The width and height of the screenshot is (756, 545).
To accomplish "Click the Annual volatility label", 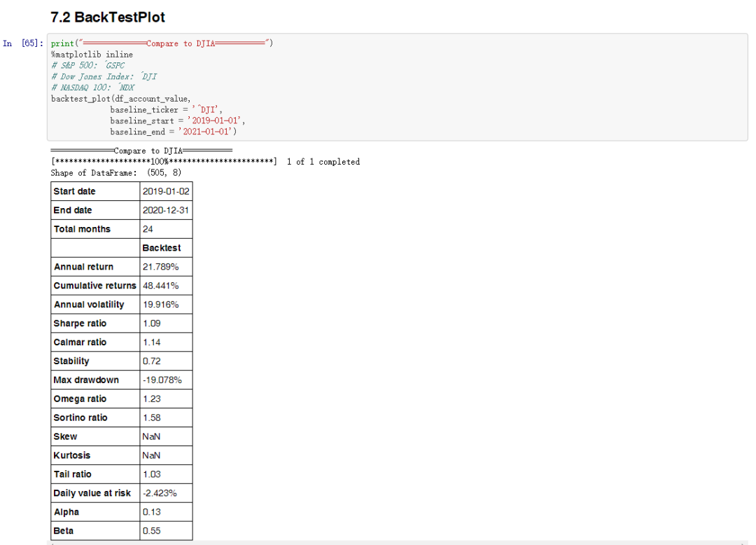I will tap(95, 304).
